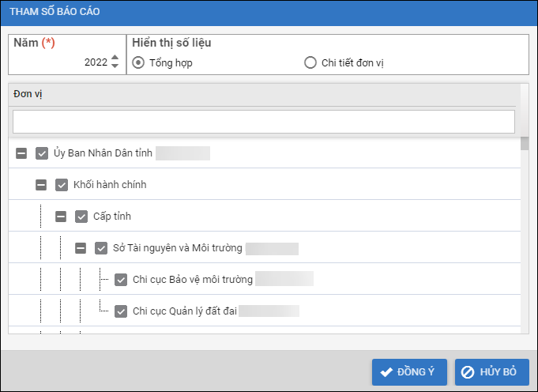Uncheck the Khối hành chính checkbox
Screen dimensions: 538x392
(62, 185)
